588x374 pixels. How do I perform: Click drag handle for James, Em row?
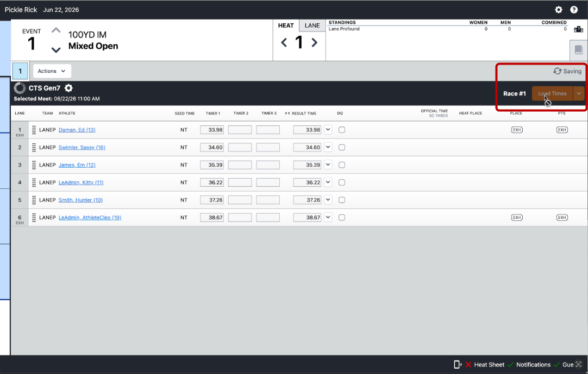[34, 165]
